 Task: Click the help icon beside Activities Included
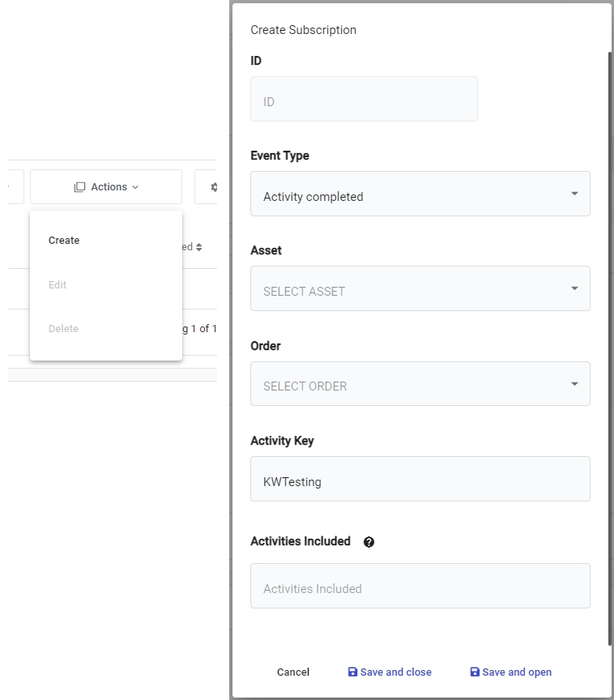click(369, 542)
